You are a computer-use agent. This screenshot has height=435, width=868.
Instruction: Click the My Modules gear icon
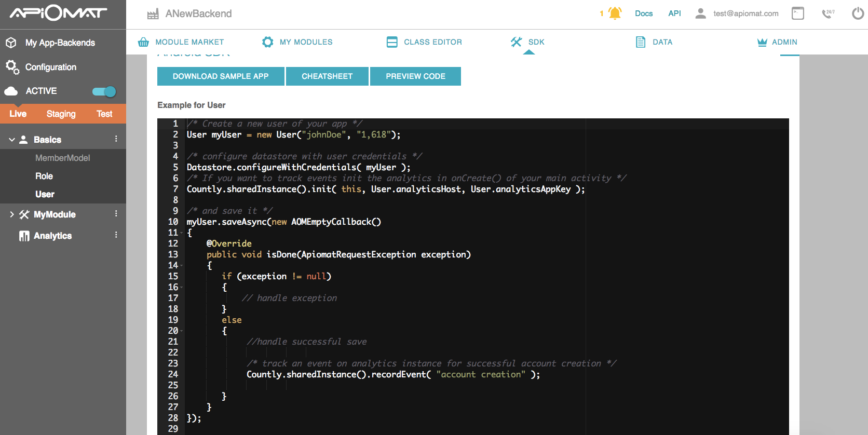[x=267, y=42]
